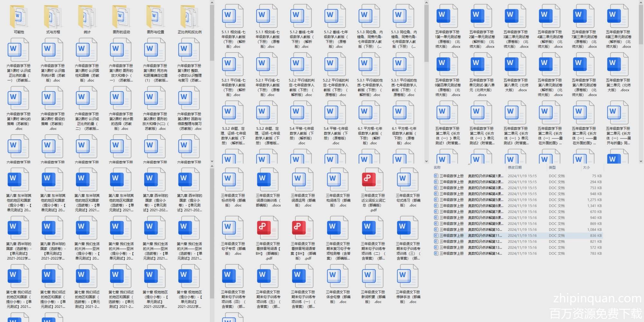The width and height of the screenshot is (644, 322).
Task: Select the 奥数知识点讲解第14课 list row
Action: [518, 253]
